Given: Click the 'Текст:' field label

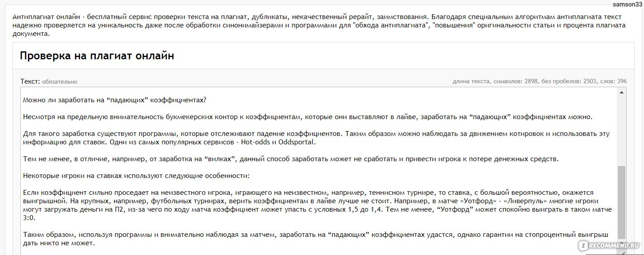Looking at the screenshot, I should coord(30,81).
